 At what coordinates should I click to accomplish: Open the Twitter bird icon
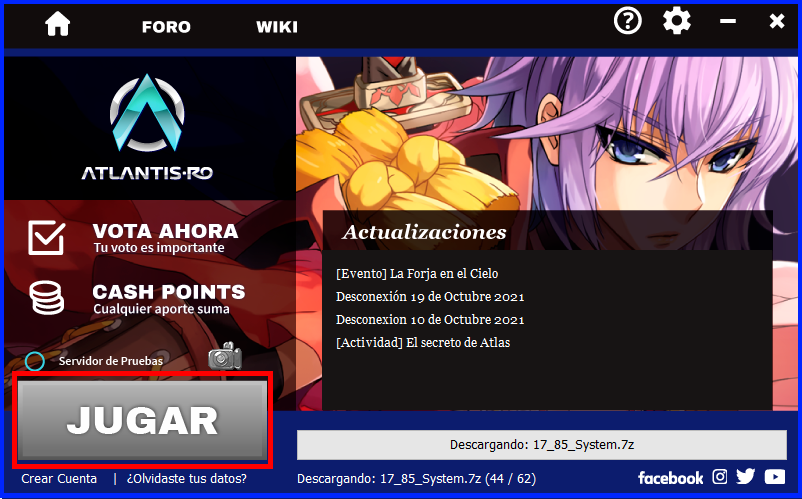point(746,477)
